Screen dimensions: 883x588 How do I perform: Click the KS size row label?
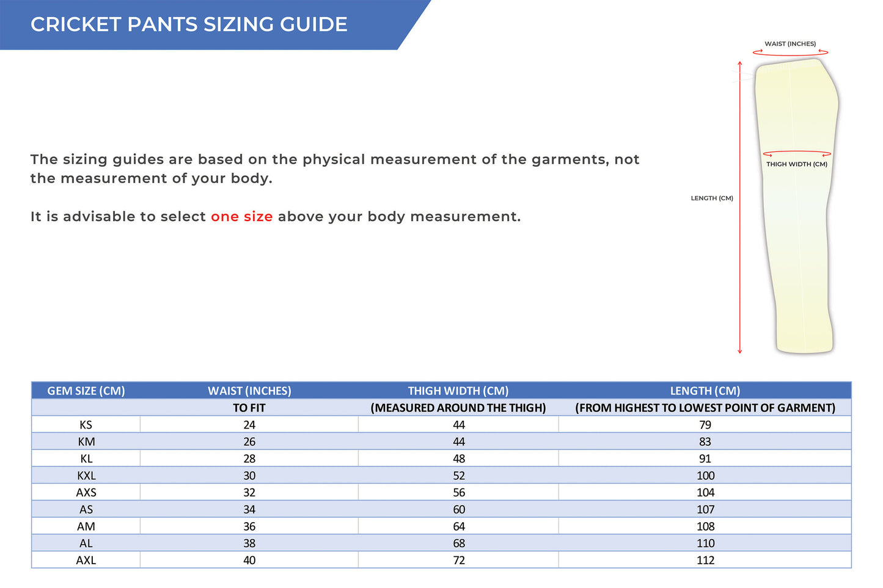pyautogui.click(x=86, y=425)
